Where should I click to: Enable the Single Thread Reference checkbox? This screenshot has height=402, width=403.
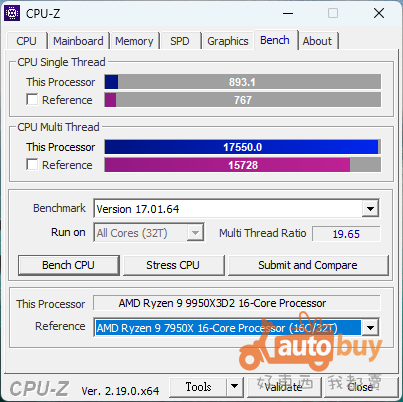32,99
